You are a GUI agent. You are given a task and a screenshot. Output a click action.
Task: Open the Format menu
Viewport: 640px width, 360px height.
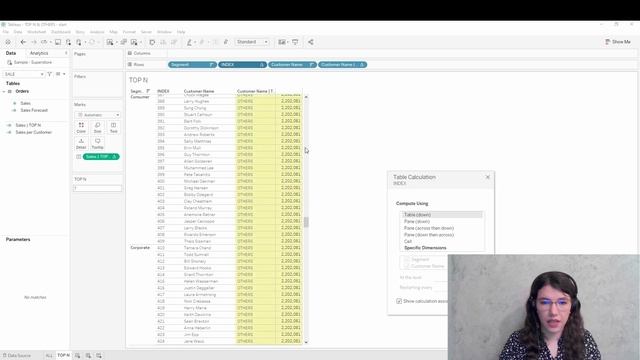(129, 32)
